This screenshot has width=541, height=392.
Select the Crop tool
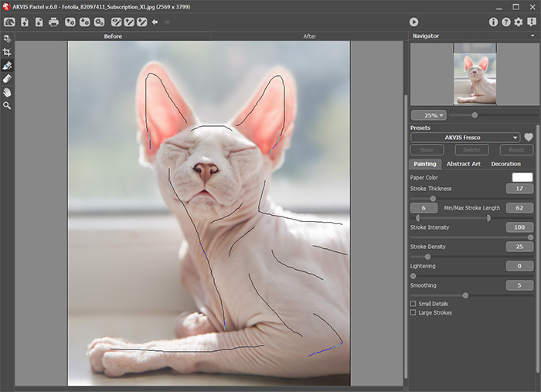(x=7, y=52)
